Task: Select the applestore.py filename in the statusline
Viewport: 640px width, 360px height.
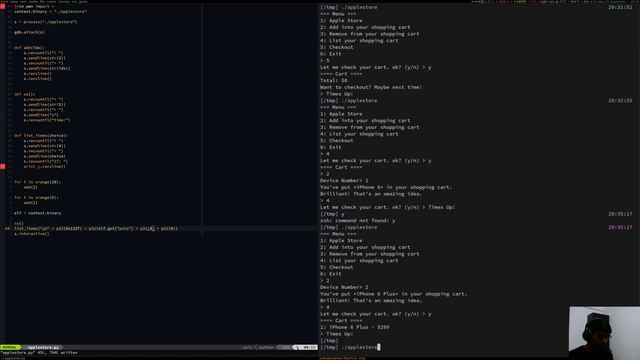Action: 45,347
